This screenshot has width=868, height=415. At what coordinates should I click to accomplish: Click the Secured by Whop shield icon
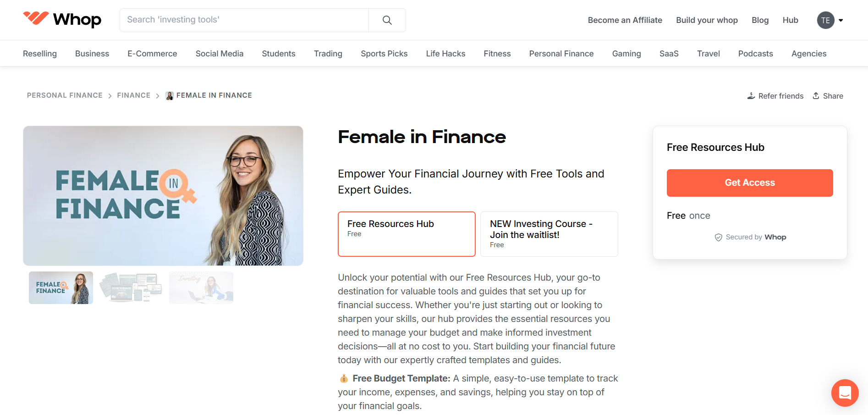pyautogui.click(x=718, y=237)
